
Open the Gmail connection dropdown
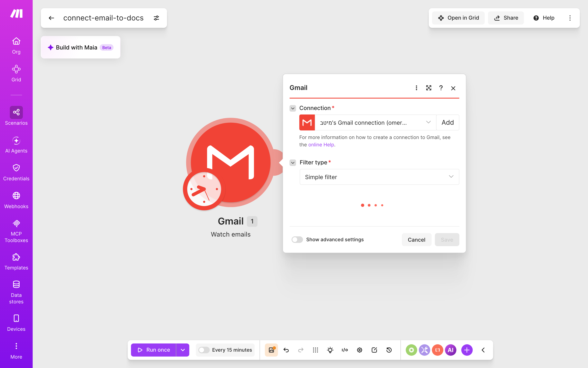pos(375,122)
